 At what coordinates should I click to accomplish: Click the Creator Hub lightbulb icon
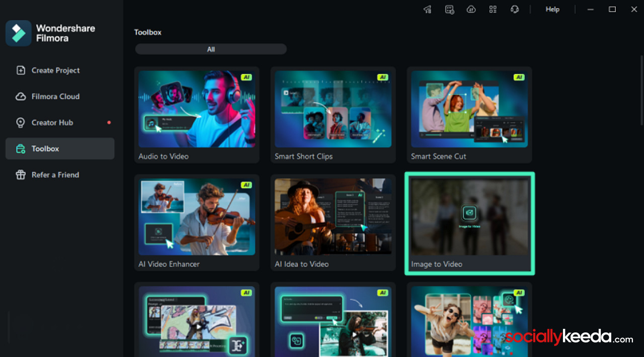21,123
